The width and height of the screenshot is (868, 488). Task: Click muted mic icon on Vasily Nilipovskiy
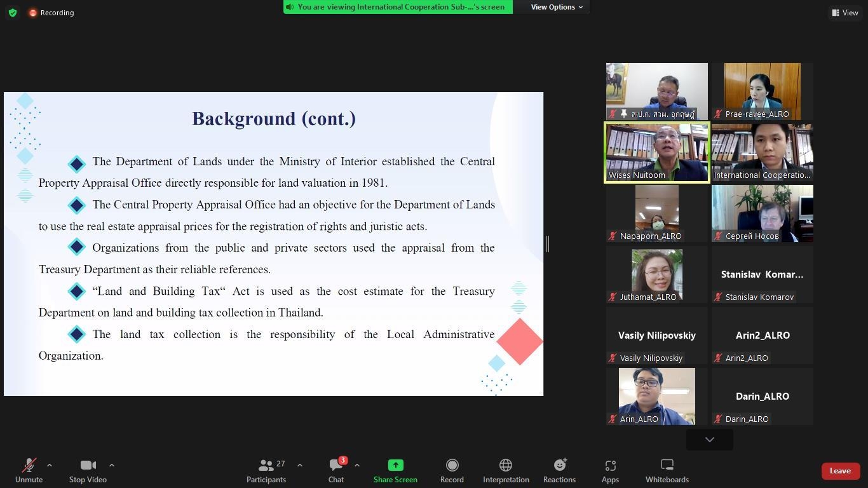click(x=613, y=358)
